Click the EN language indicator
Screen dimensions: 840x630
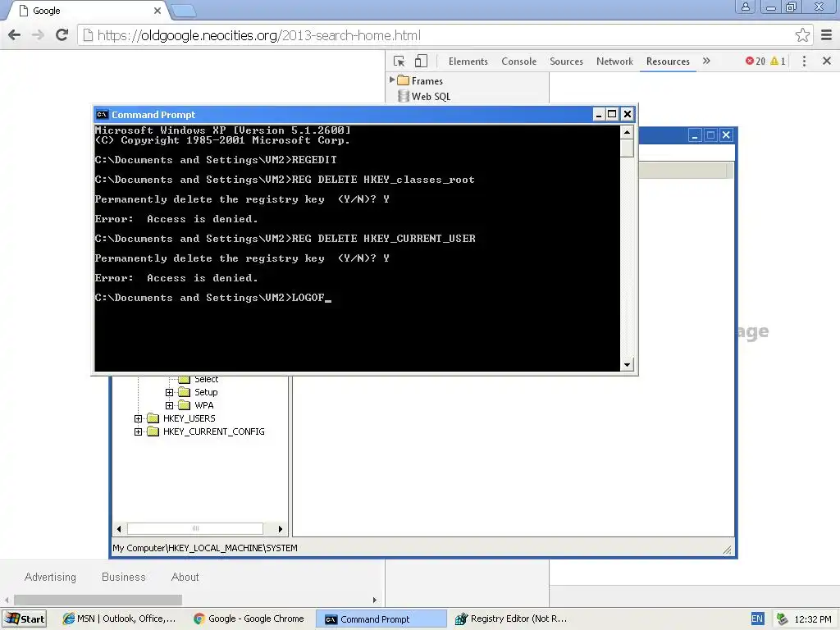click(757, 619)
